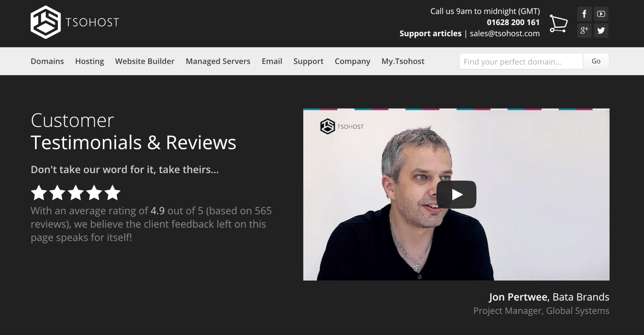
Task: Click the 01628 200 161 phone number
Action: point(513,22)
